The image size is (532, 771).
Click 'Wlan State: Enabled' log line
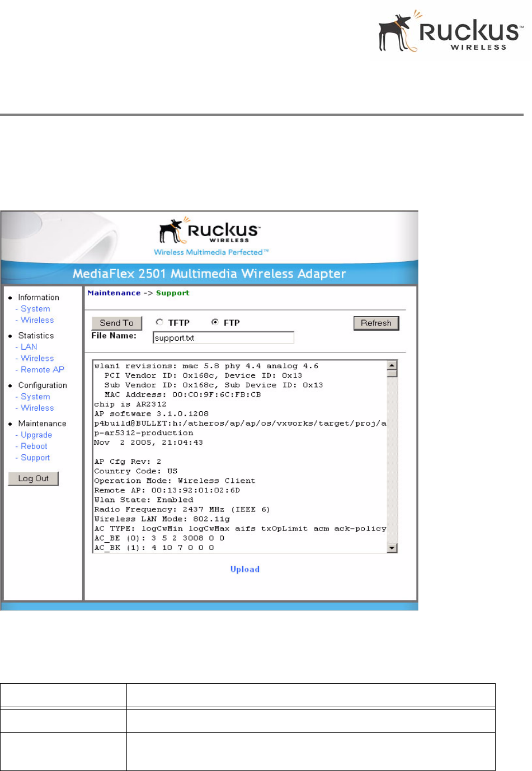pyautogui.click(x=144, y=500)
